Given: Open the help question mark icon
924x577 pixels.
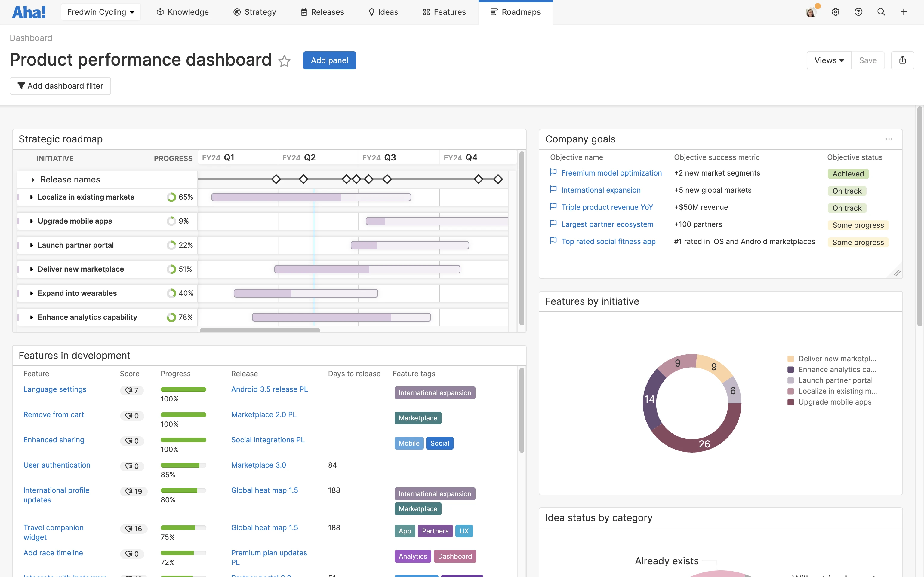Looking at the screenshot, I should click(x=858, y=12).
